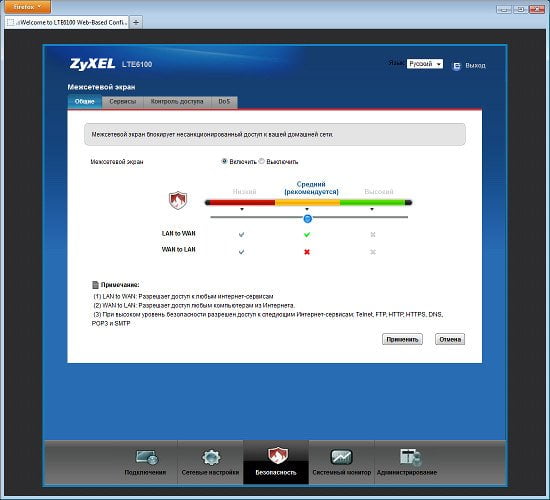Click the Высокий security level label
Image resolution: width=550 pixels, height=500 pixels.
pos(379,192)
